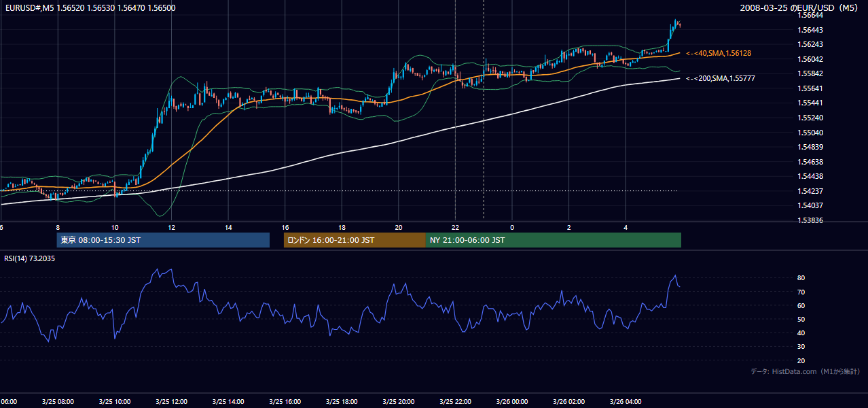Click the RSI(14) 73.2035 indicator label
Image resolution: width=868 pixels, height=408 pixels.
[30, 258]
